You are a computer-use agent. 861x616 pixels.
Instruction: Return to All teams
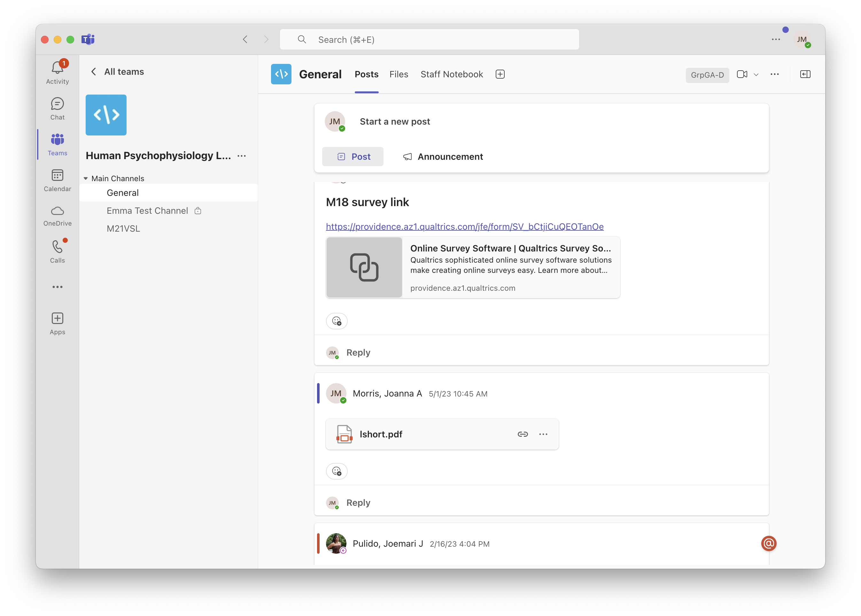(117, 72)
